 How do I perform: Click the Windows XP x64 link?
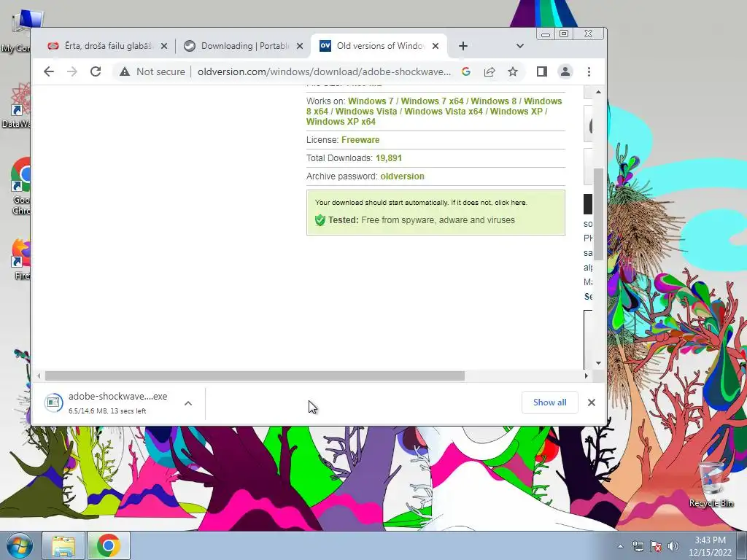(341, 122)
